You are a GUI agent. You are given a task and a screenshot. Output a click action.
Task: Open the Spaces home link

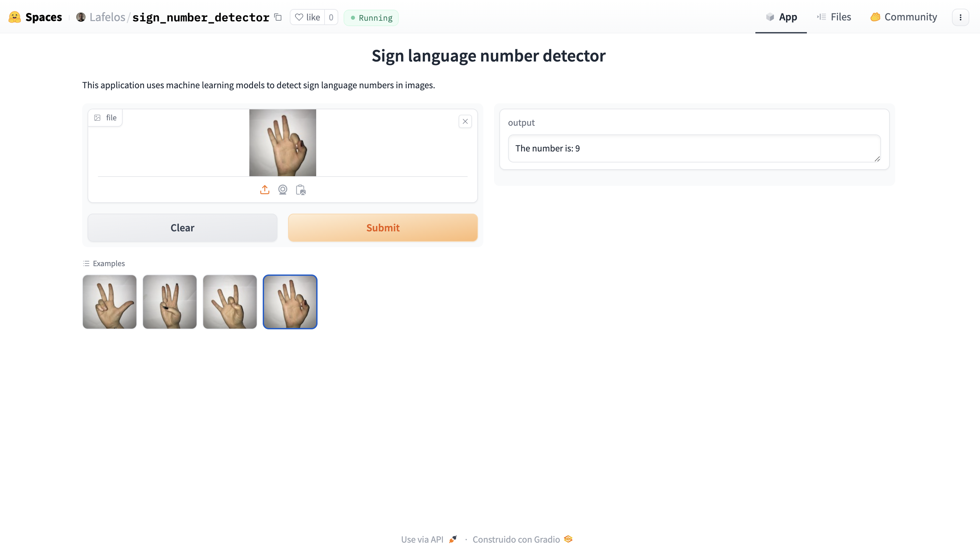pyautogui.click(x=43, y=17)
